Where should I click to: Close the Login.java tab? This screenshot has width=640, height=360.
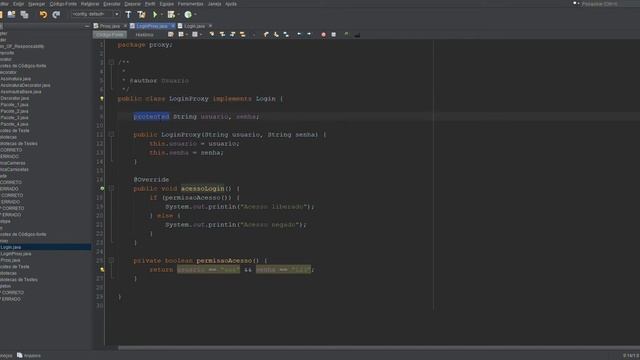210,26
